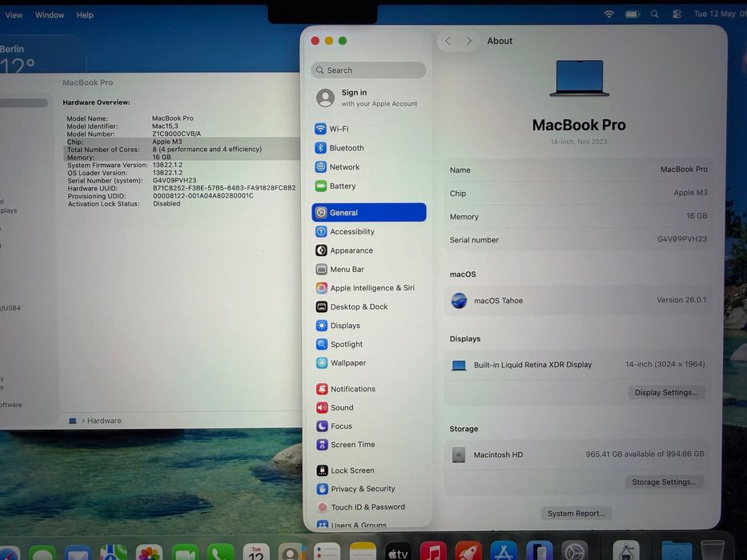Click the Name row value MacBook Pro
The width and height of the screenshot is (747, 560).
coord(684,169)
